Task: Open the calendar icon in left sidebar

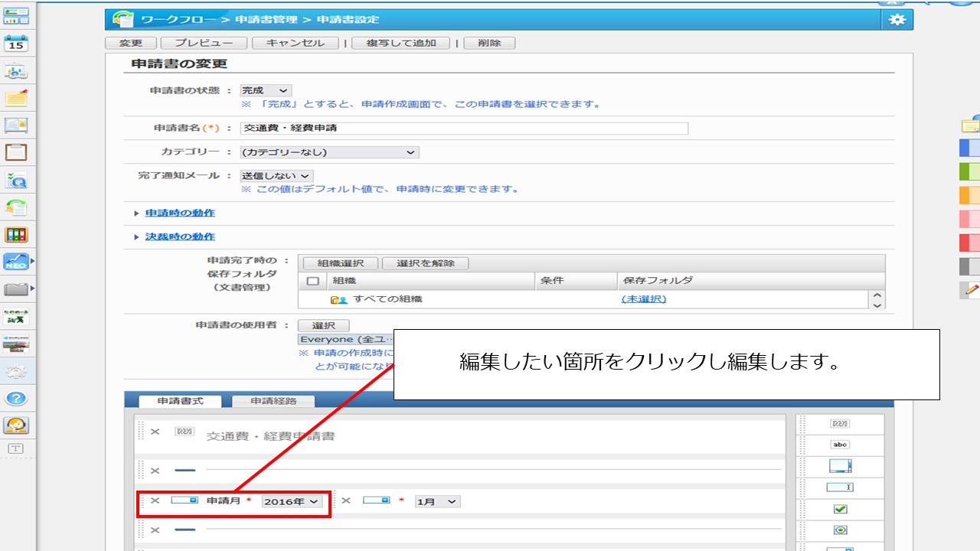Action: [x=16, y=44]
